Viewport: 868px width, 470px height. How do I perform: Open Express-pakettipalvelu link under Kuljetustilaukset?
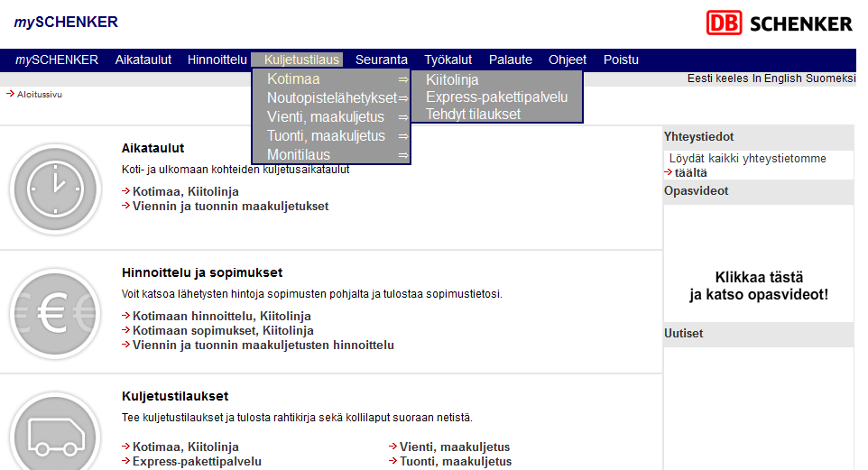tap(197, 461)
